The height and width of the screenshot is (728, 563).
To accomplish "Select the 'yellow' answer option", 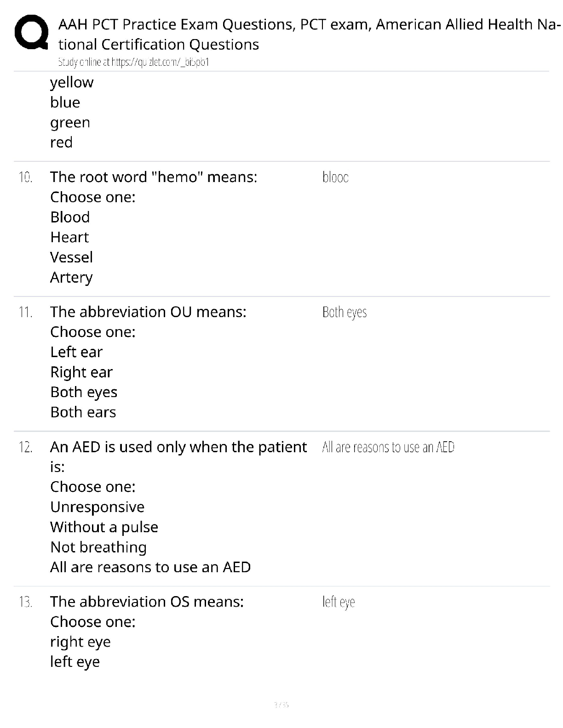I will (x=72, y=82).
